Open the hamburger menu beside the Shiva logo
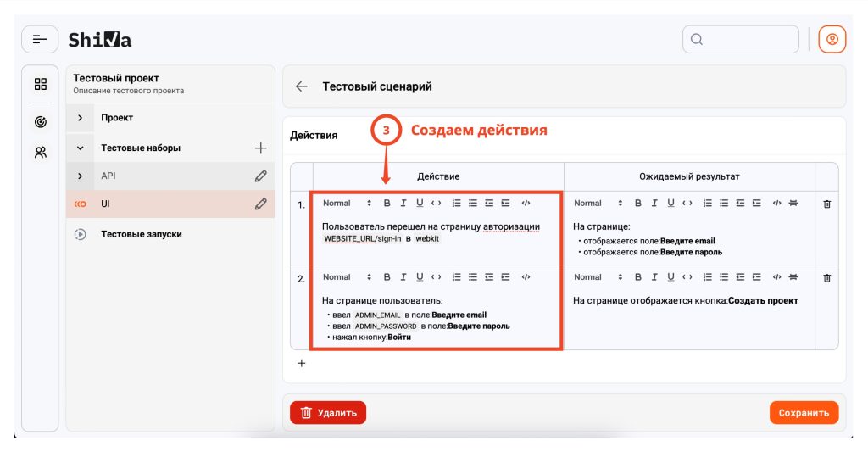 [x=40, y=39]
